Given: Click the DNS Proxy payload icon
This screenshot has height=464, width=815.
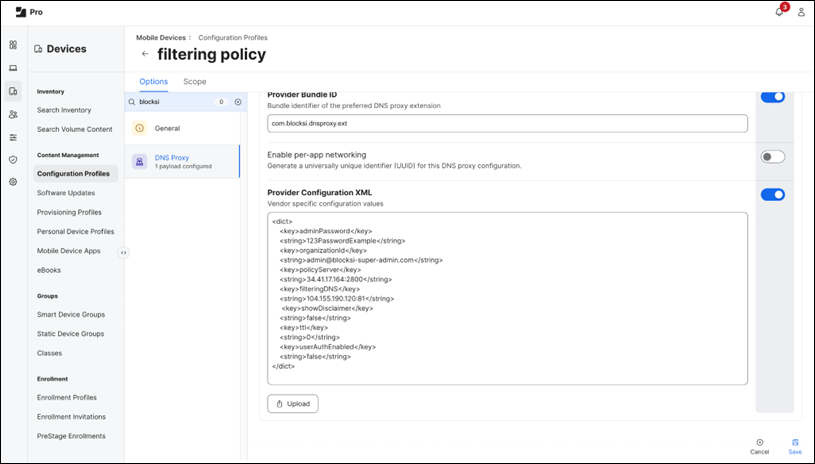Looking at the screenshot, I should [139, 162].
